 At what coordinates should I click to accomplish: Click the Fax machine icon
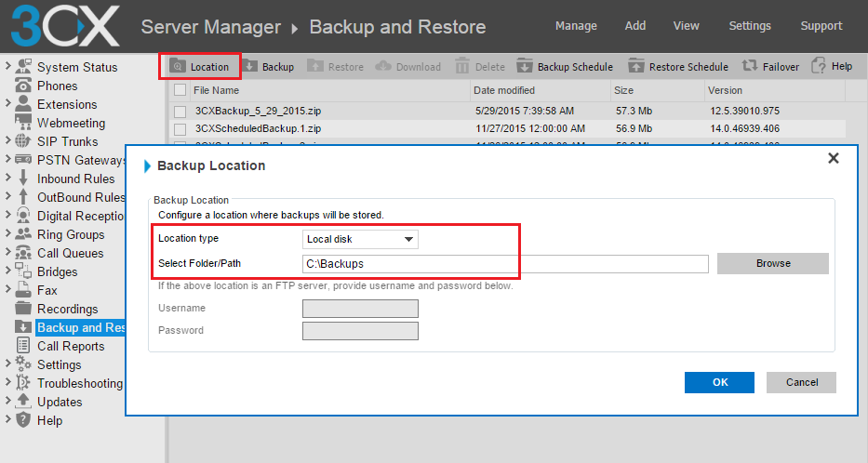(x=23, y=289)
